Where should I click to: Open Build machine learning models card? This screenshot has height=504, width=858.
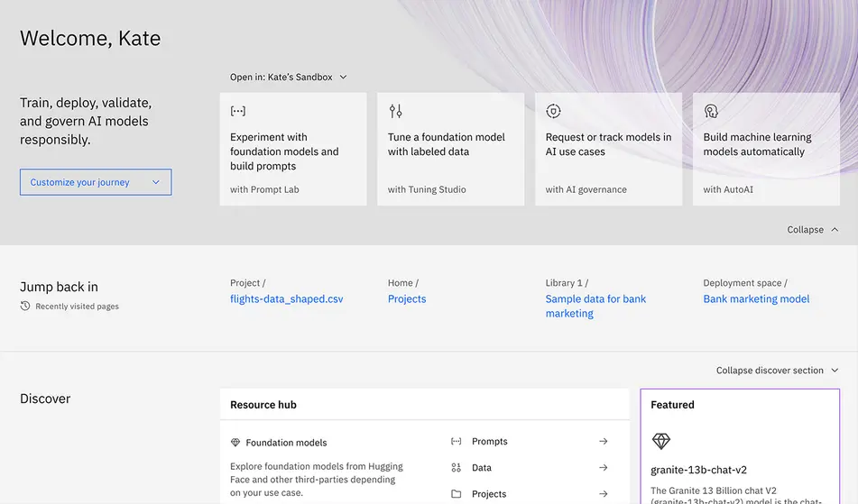click(x=766, y=149)
